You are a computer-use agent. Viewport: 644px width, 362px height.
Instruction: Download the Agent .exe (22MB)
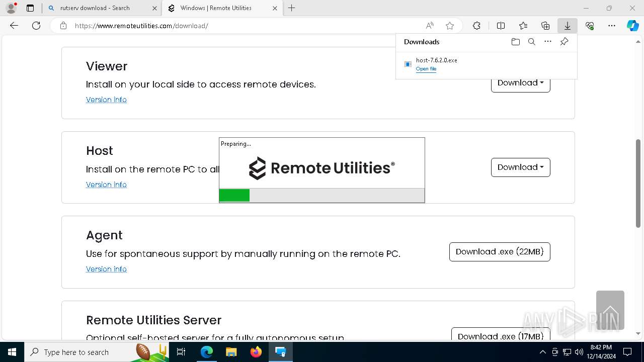pyautogui.click(x=500, y=252)
